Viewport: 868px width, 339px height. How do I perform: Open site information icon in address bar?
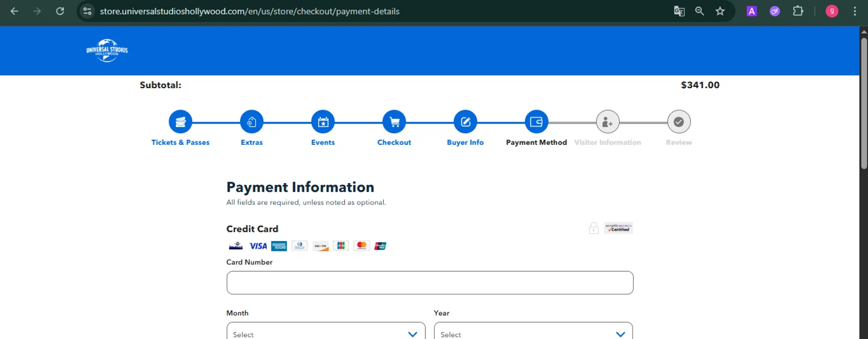pyautogui.click(x=87, y=11)
